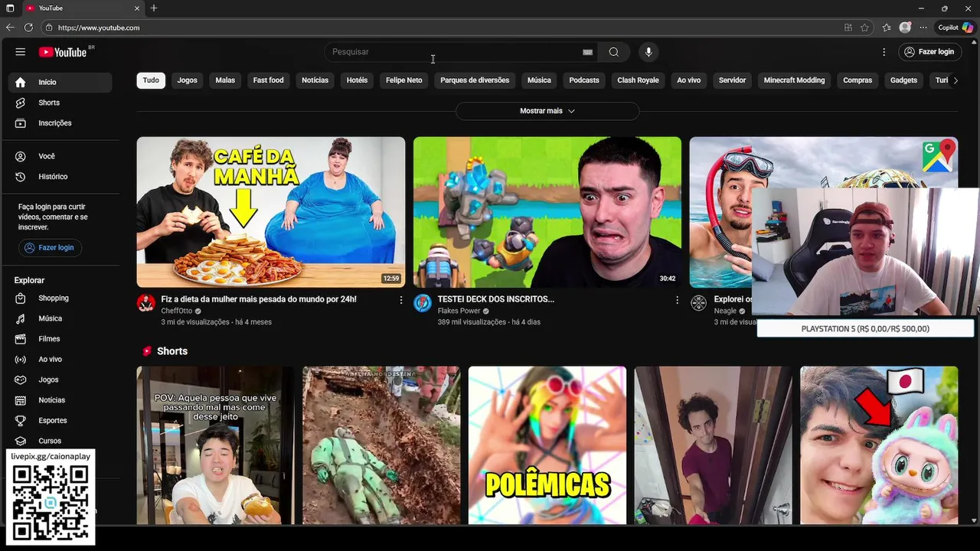Open Cursos in the sidebar
The height and width of the screenshot is (551, 980).
tap(60, 441)
